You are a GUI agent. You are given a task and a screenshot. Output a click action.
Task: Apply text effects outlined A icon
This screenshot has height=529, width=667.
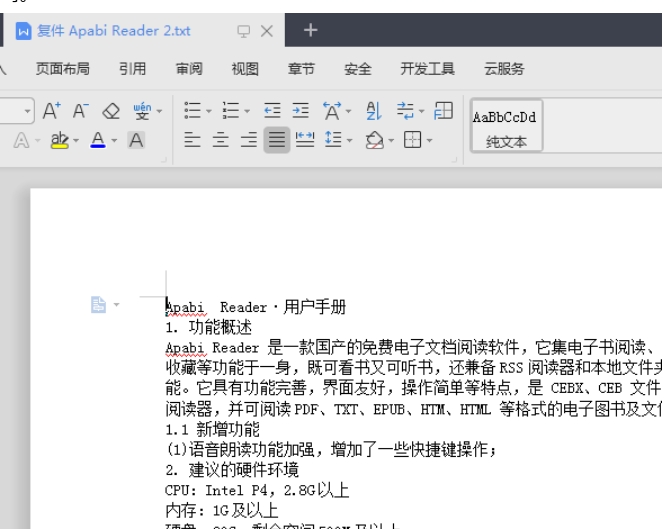pyautogui.click(x=21, y=140)
